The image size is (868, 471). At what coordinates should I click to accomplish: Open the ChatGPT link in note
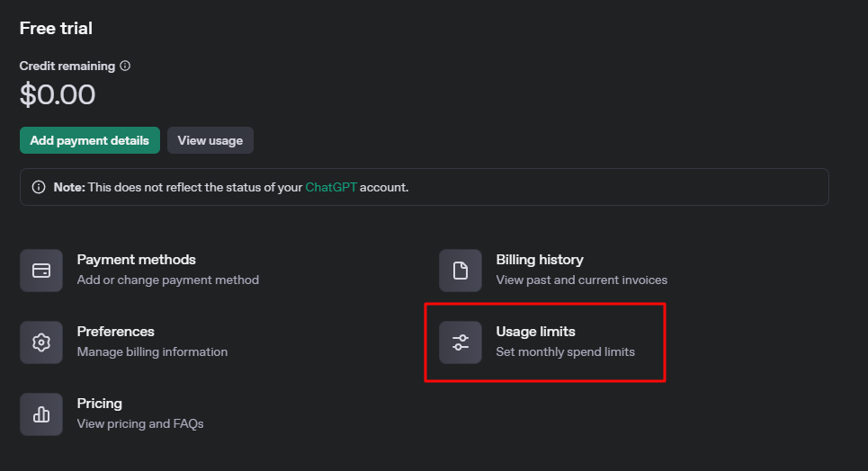[x=331, y=188]
